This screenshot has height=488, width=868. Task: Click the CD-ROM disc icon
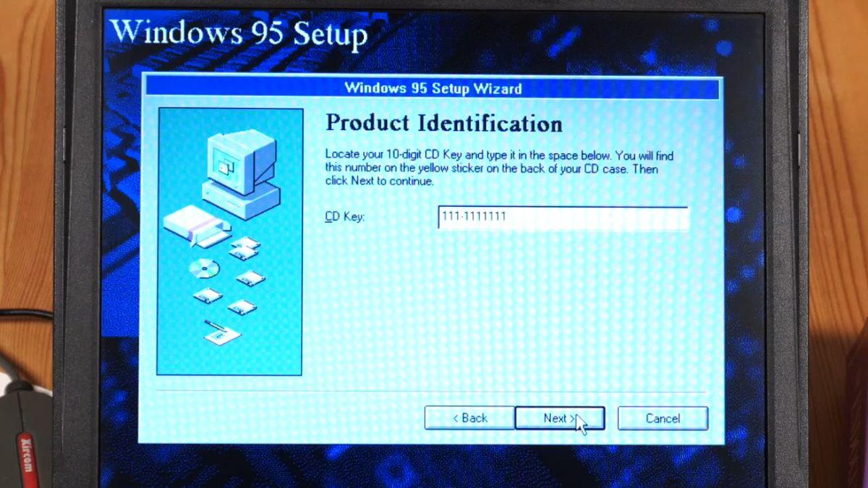[203, 269]
